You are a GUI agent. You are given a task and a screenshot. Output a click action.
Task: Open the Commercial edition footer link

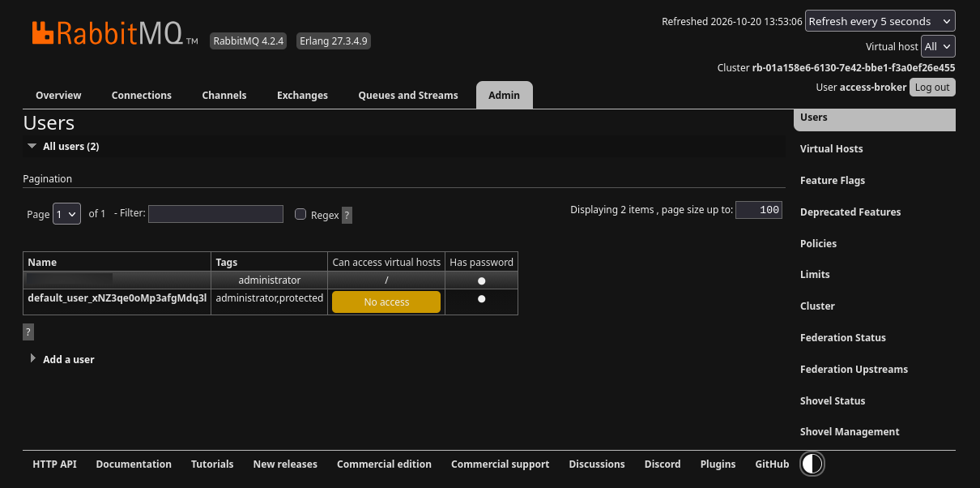(384, 464)
